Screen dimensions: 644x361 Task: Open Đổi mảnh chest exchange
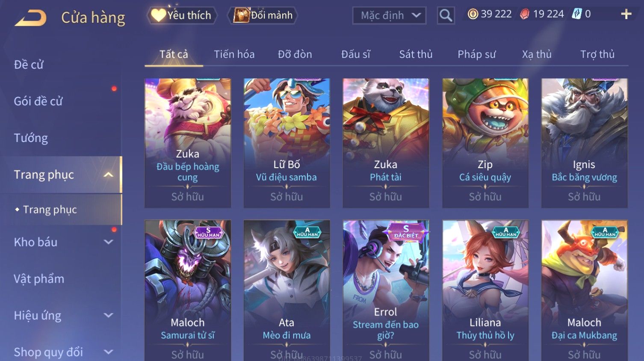coord(263,15)
